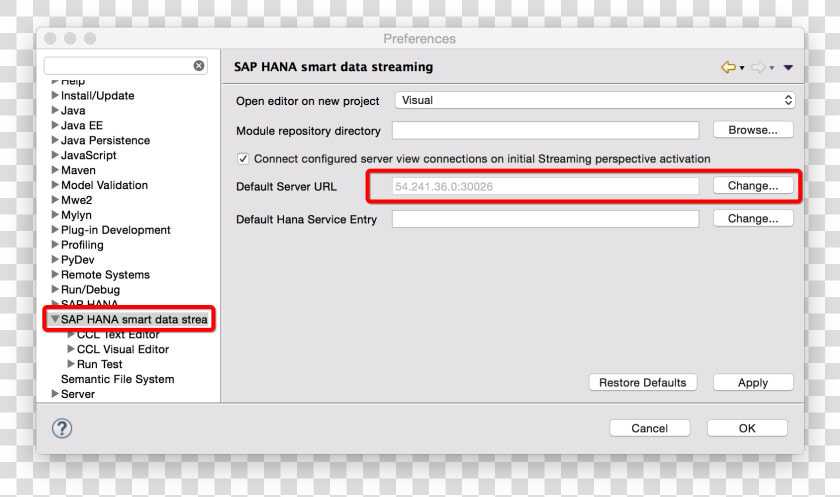Viewport: 840px width, 497px height.
Task: Apply the preference changes
Action: coord(753,382)
